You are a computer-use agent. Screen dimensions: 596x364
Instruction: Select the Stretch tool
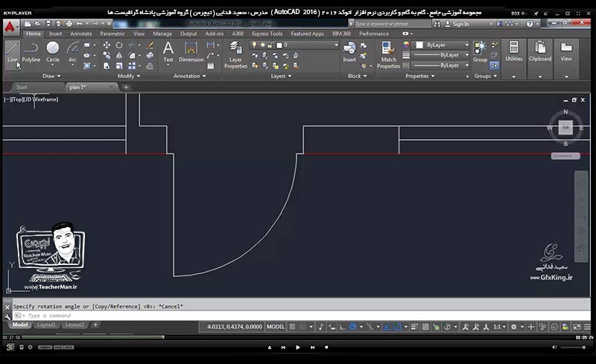pos(107,66)
